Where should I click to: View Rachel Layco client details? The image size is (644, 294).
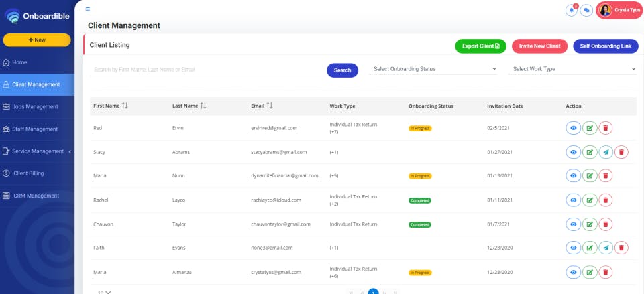(574, 200)
